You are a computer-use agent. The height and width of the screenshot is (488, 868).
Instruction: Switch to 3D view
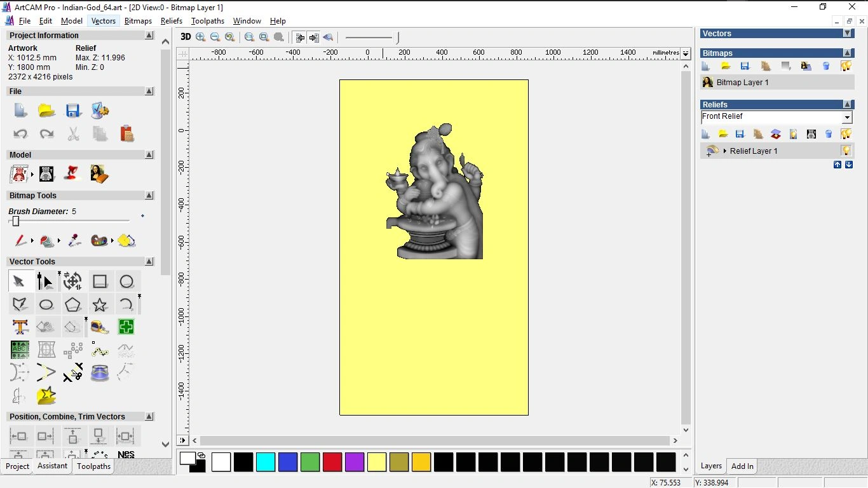click(x=185, y=37)
